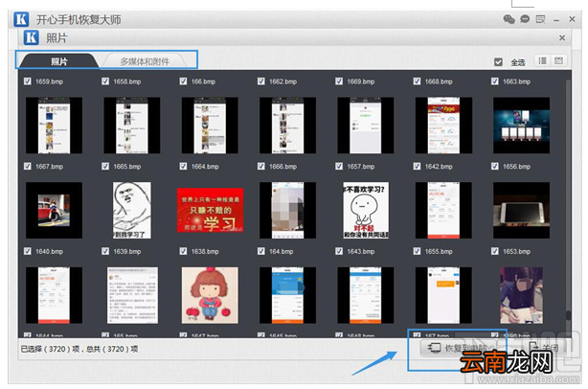Viewport: 588px width, 389px height.
Task: Open thumbnail of 164.bmp
Action: click(287, 295)
